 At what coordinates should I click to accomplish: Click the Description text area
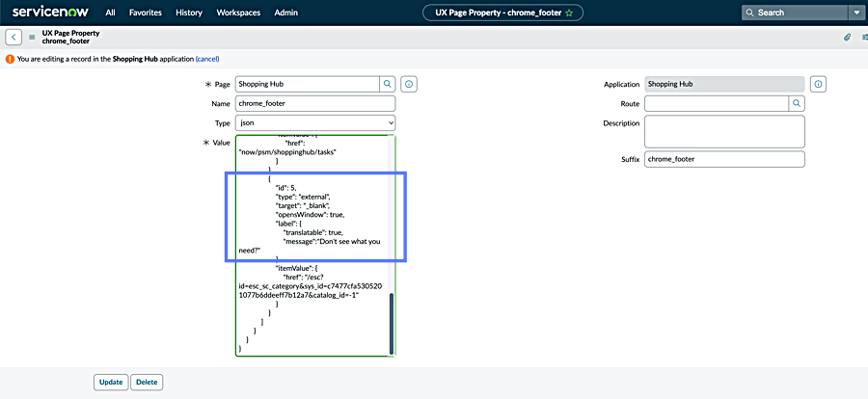tap(725, 131)
